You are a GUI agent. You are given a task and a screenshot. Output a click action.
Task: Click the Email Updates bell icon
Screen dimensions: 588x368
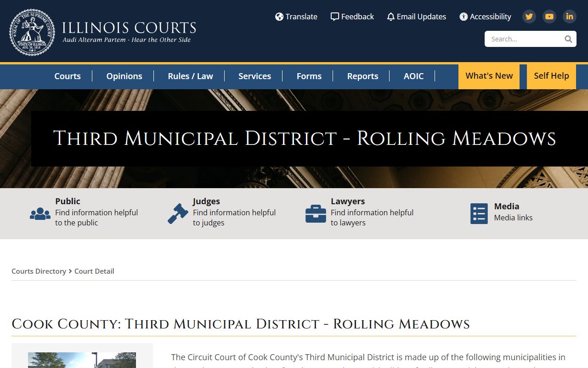tap(391, 17)
